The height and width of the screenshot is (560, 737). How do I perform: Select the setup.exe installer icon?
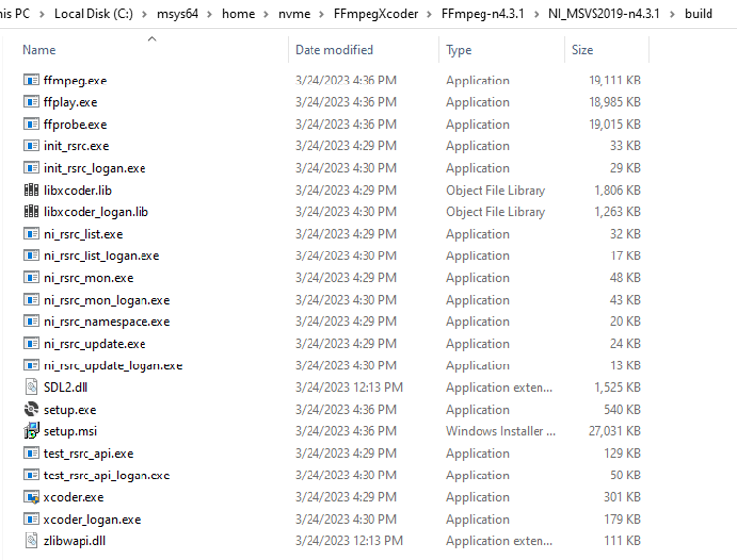click(x=31, y=410)
